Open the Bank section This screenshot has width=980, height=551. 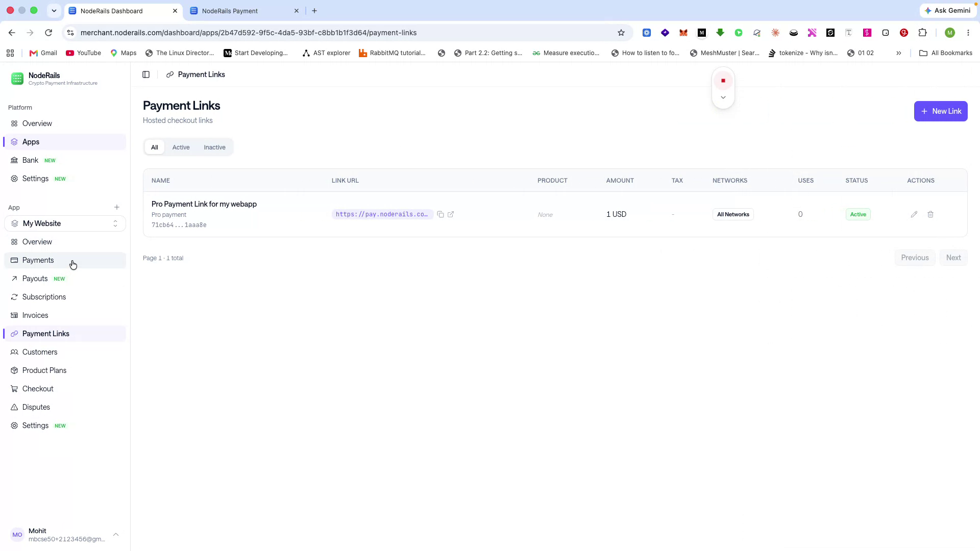[x=65, y=160]
